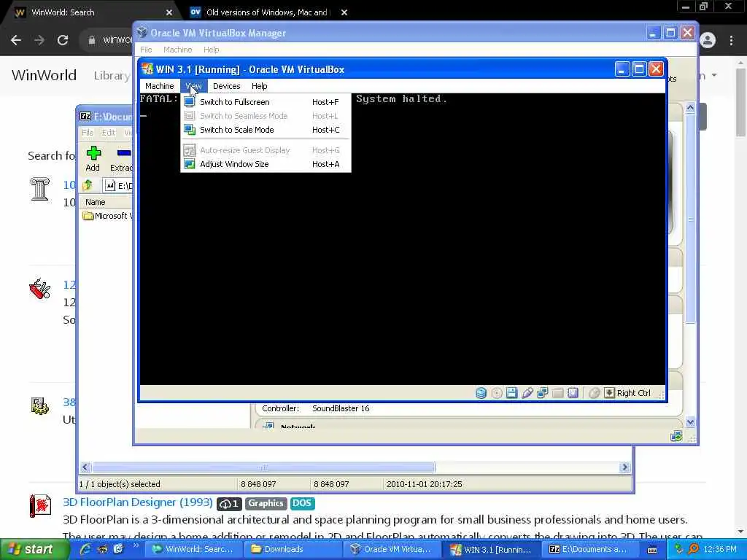Click left arrow of 7-Zip horizontal scrollbar
747x560 pixels.
point(85,467)
